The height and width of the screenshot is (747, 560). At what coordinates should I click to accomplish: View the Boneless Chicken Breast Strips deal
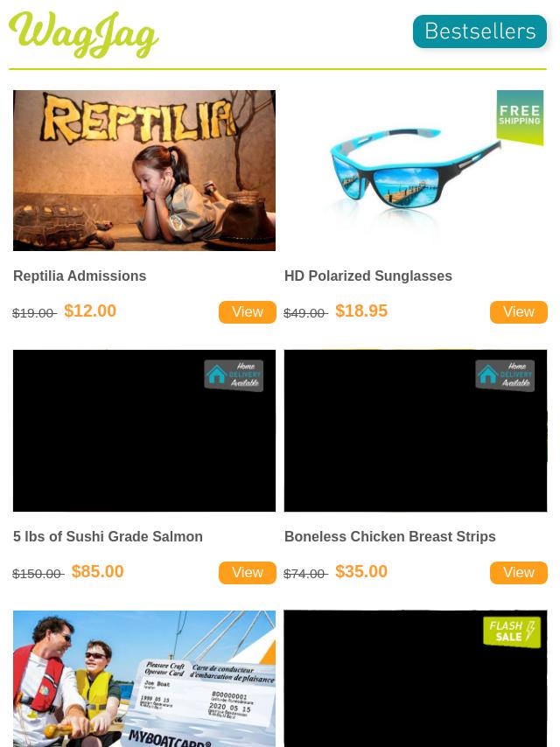click(x=519, y=573)
